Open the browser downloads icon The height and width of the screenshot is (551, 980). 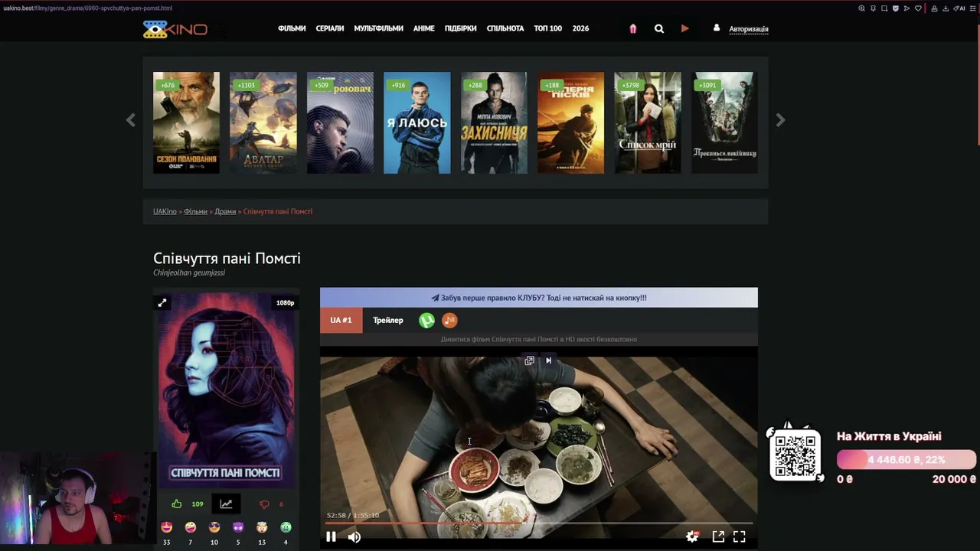[946, 8]
